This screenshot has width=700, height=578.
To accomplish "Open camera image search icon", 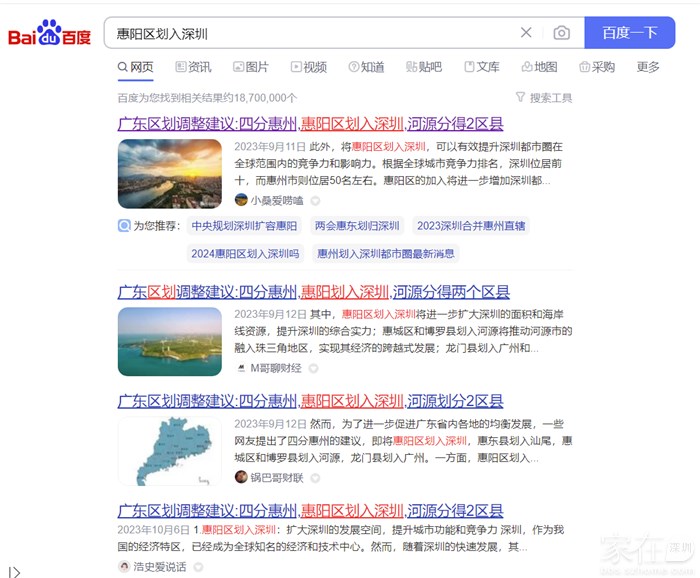I will click(x=561, y=33).
